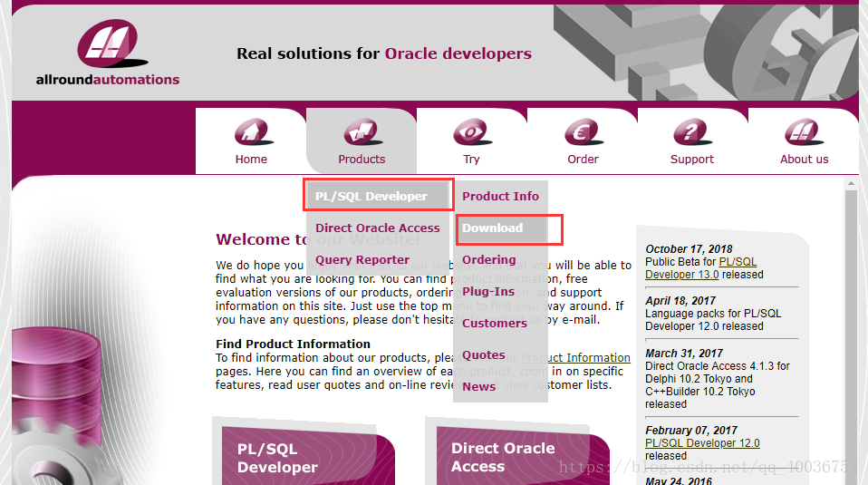868x485 pixels.
Task: Choose News submenu item
Action: (x=478, y=386)
